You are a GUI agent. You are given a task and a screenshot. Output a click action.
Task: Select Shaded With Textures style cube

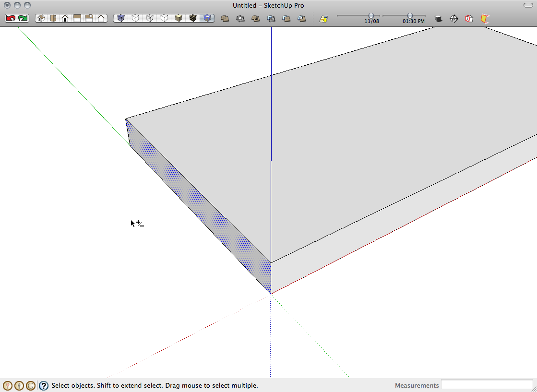coord(193,18)
